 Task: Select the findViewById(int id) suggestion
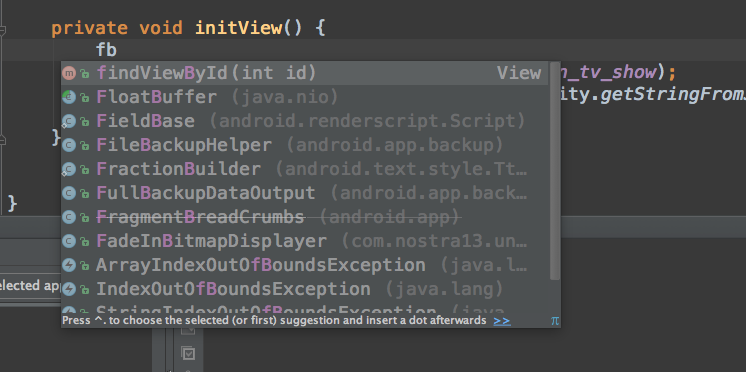tap(304, 73)
